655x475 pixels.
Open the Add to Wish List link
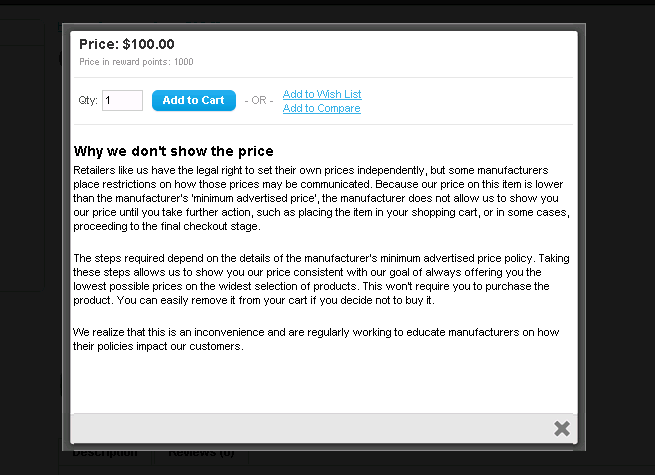322,94
